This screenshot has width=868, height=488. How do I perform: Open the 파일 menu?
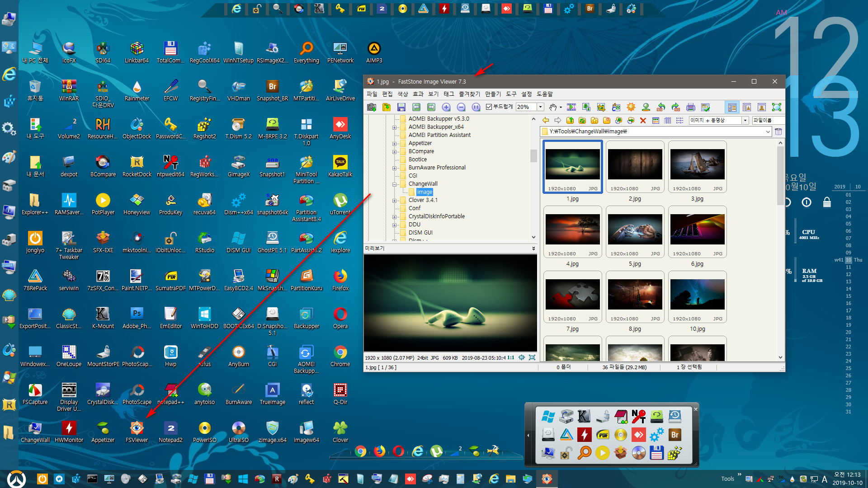point(372,94)
